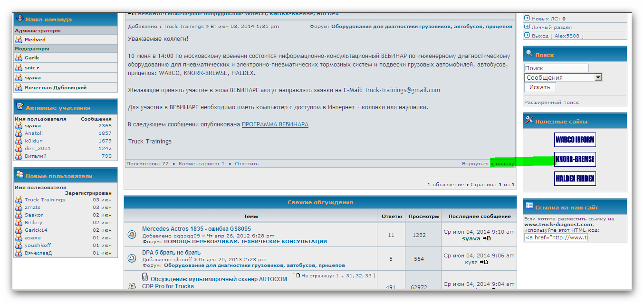
Task: Click the user icon beside k0ldun
Action: [19, 141]
